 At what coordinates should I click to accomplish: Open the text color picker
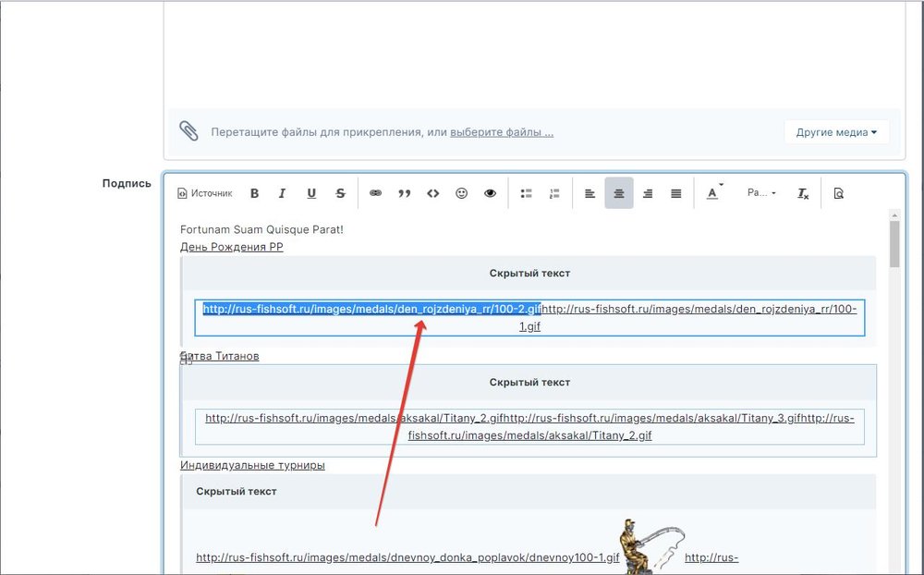click(x=712, y=193)
